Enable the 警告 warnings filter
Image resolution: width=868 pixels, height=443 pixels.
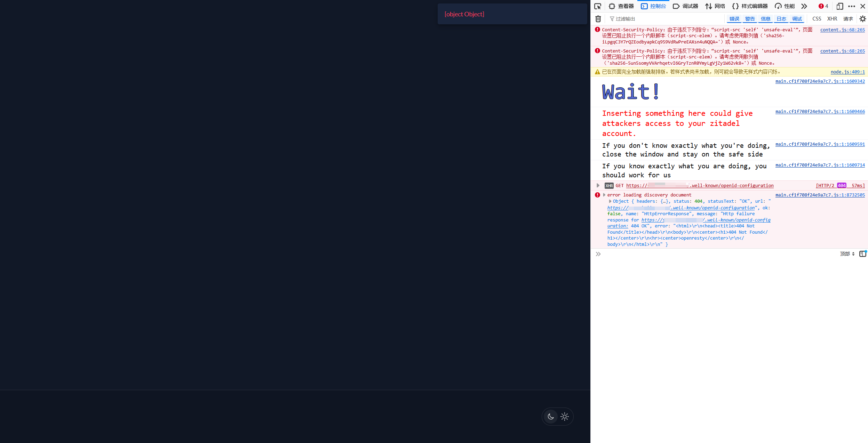[x=750, y=18]
